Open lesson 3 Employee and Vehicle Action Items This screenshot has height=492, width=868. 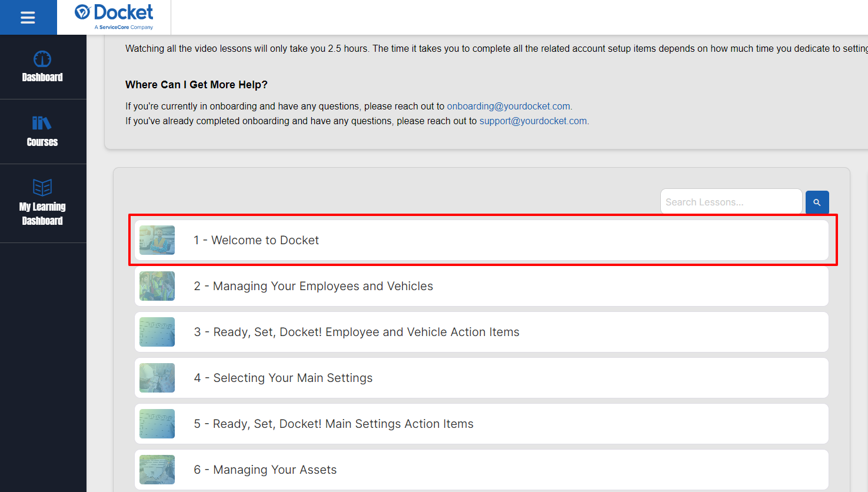[481, 332]
